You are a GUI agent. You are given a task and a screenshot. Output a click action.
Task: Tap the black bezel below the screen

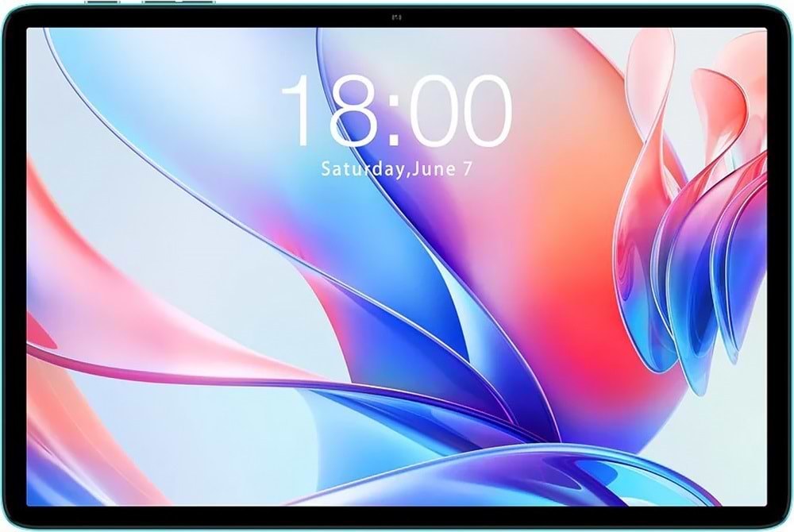pyautogui.click(x=396, y=517)
